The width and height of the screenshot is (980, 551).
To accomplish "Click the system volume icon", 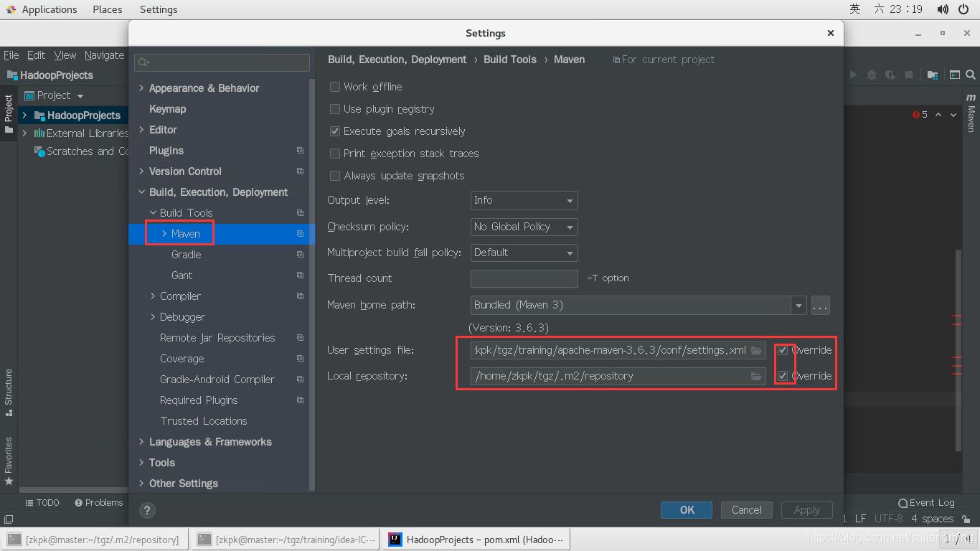I will tap(943, 9).
